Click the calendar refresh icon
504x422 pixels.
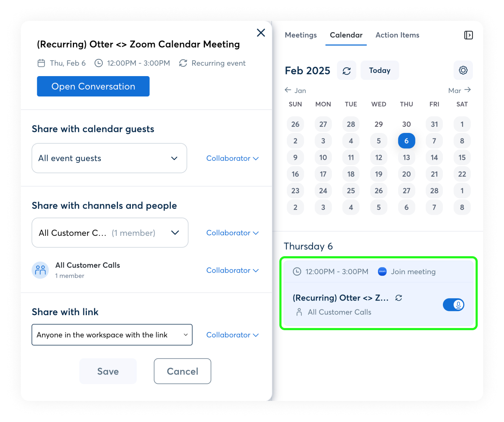click(346, 71)
